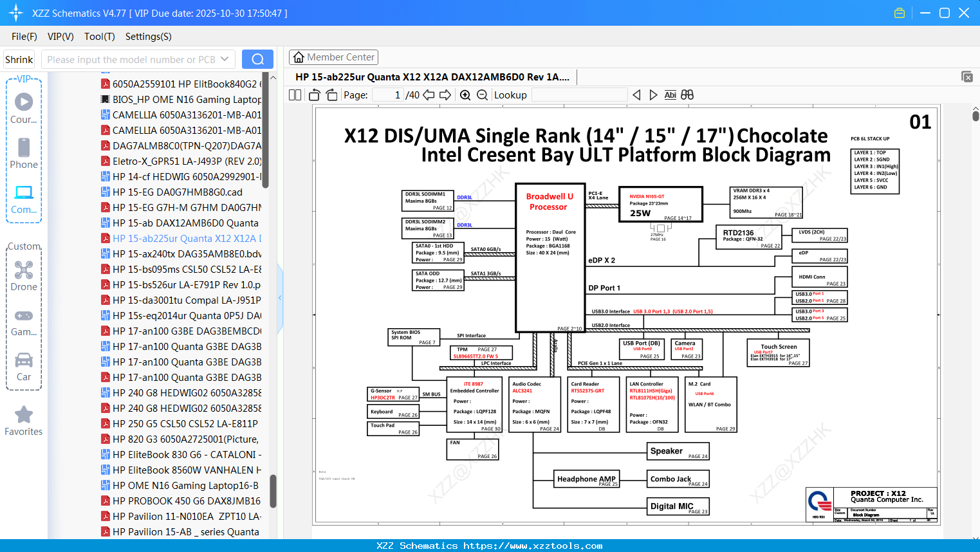This screenshot has width=980, height=552.
Task: Open the model search dropdown arrow
Action: coord(225,59)
